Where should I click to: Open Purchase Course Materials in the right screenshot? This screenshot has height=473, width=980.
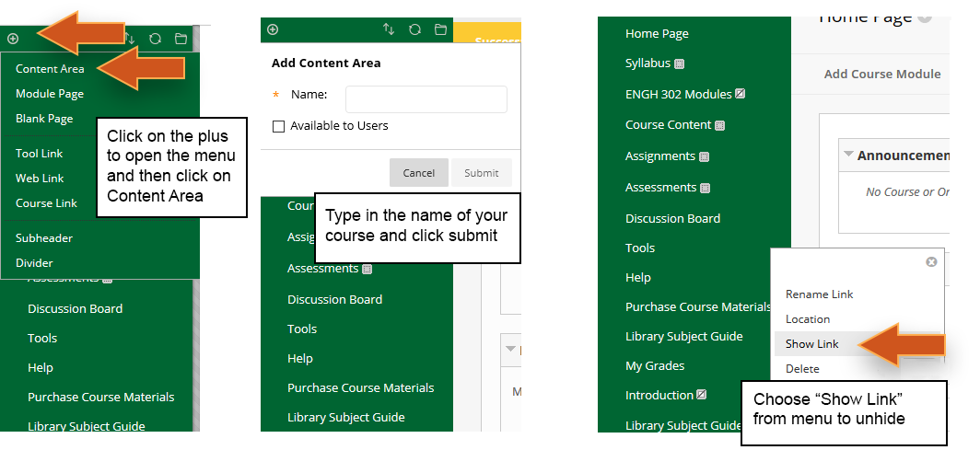[698, 306]
